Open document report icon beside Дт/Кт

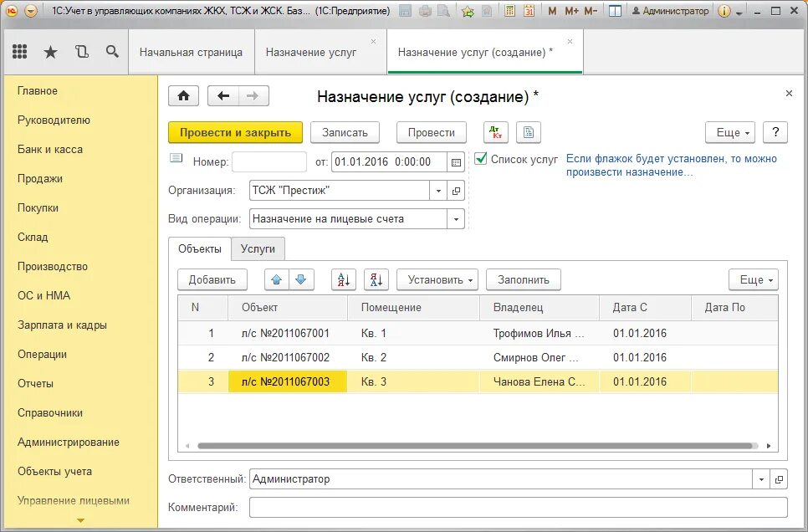(x=528, y=132)
